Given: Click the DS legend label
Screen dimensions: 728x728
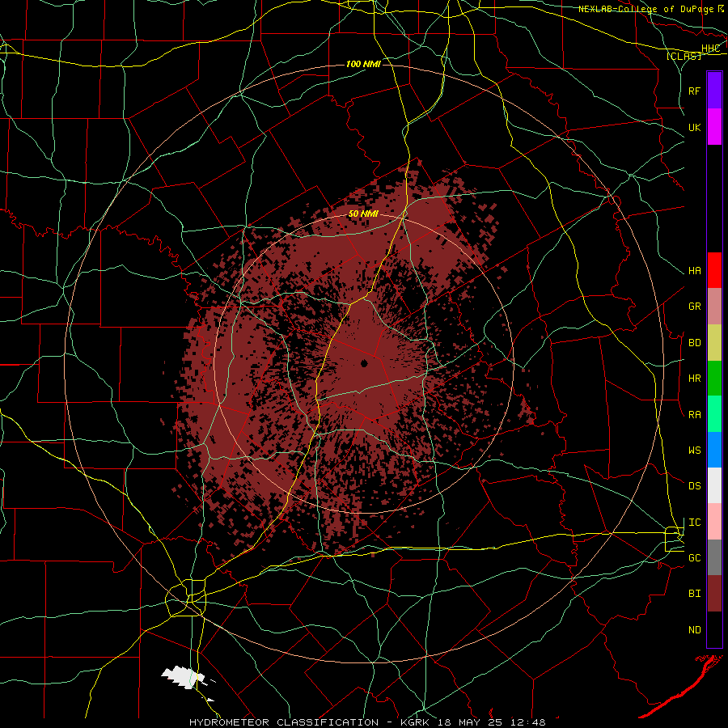Looking at the screenshot, I should pos(695,486).
